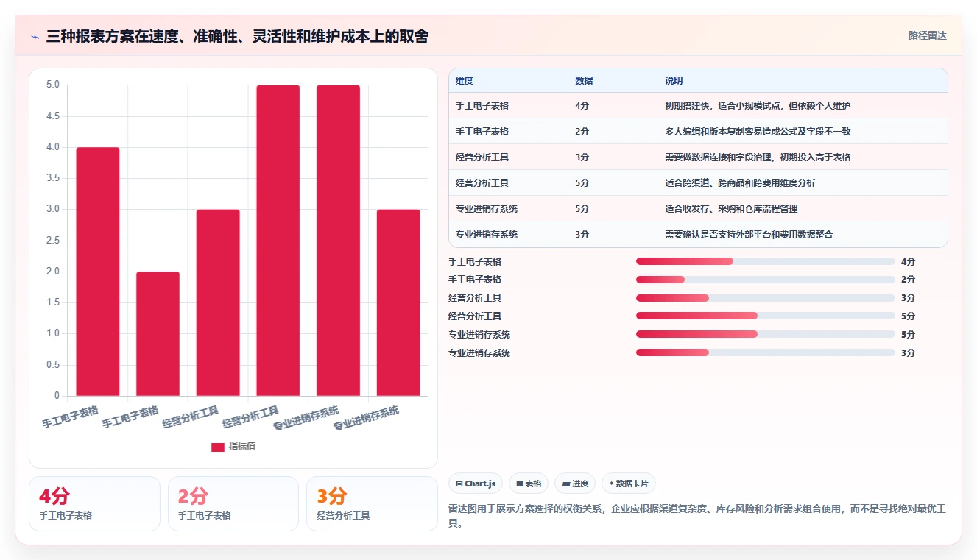Click the red 指标值 legend swatch

218,447
